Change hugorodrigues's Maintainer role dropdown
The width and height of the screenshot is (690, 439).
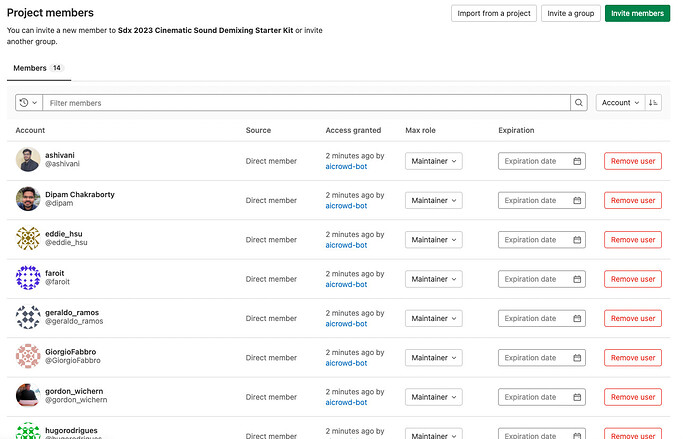(433, 434)
